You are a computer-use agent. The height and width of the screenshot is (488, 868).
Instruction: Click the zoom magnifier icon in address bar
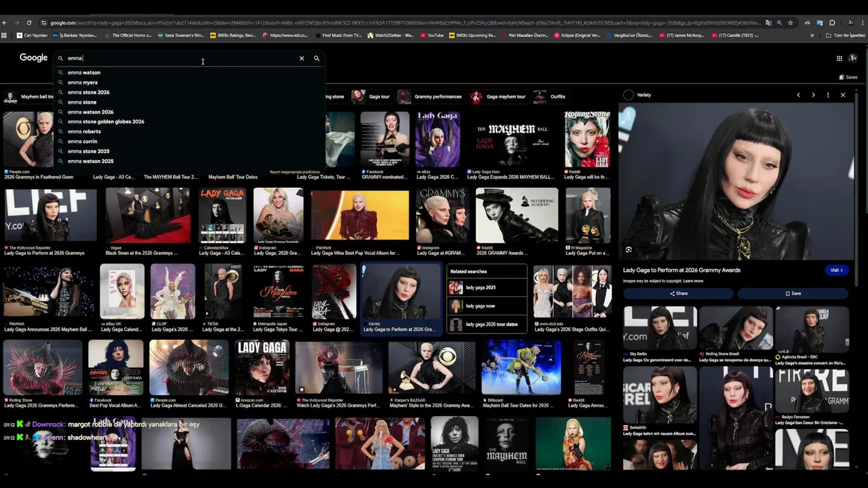[779, 22]
